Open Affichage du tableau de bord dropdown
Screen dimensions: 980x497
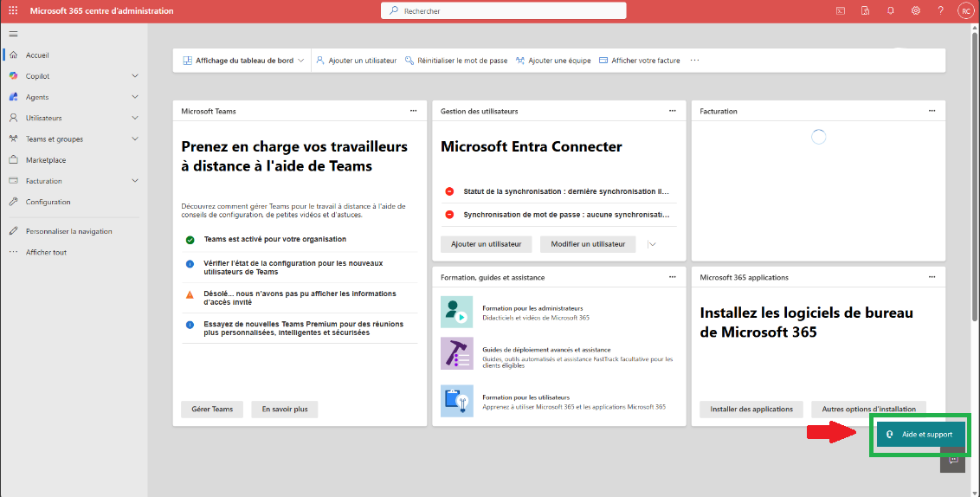243,61
